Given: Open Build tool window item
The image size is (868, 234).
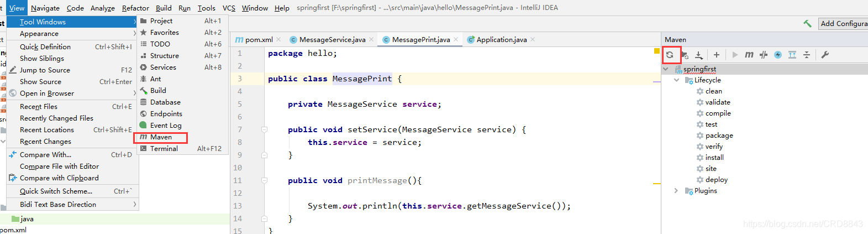Looking at the screenshot, I should click(x=182, y=91).
